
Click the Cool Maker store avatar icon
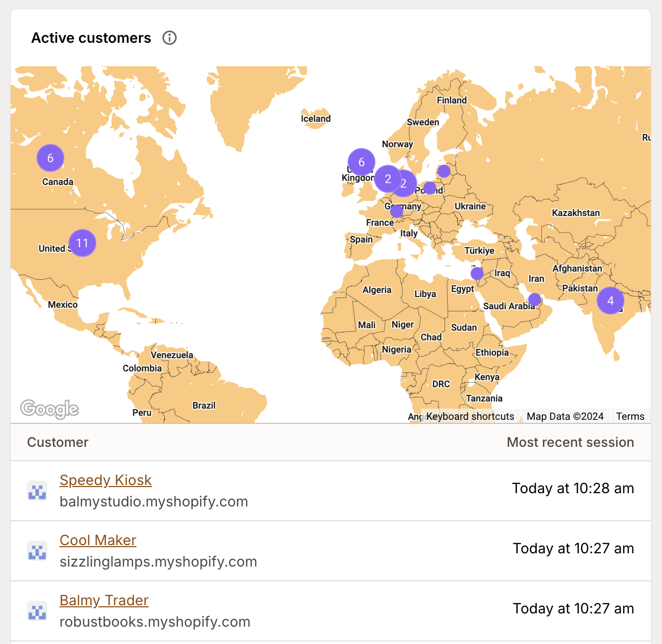[x=37, y=551]
